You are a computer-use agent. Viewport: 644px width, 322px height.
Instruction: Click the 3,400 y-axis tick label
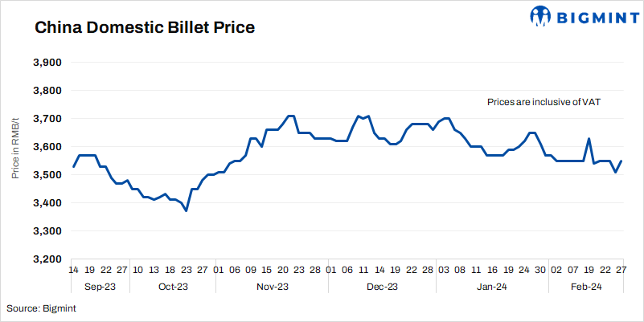coord(47,203)
